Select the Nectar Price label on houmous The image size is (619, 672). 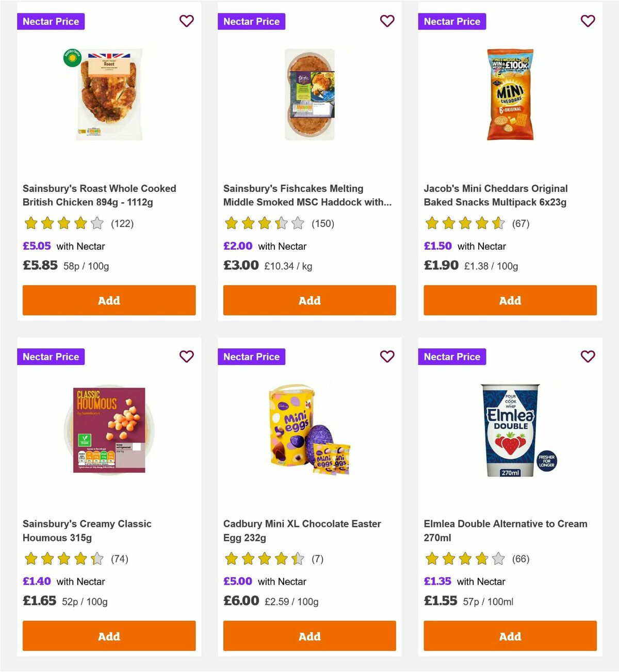(51, 356)
